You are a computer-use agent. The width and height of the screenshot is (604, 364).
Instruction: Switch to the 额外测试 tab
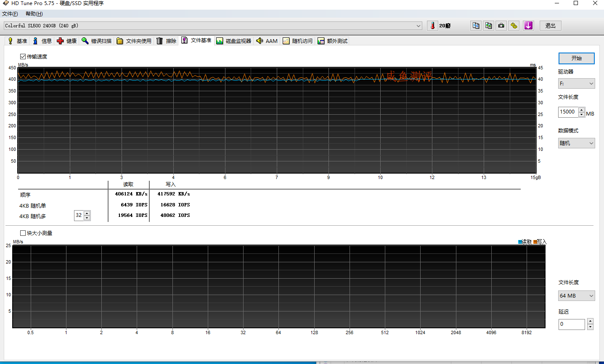click(x=332, y=41)
